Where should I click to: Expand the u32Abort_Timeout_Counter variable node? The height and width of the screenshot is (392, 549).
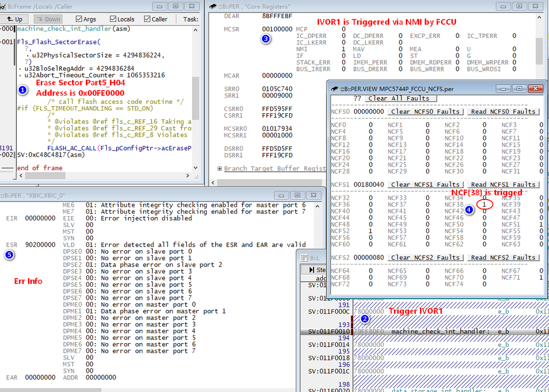click(x=20, y=75)
